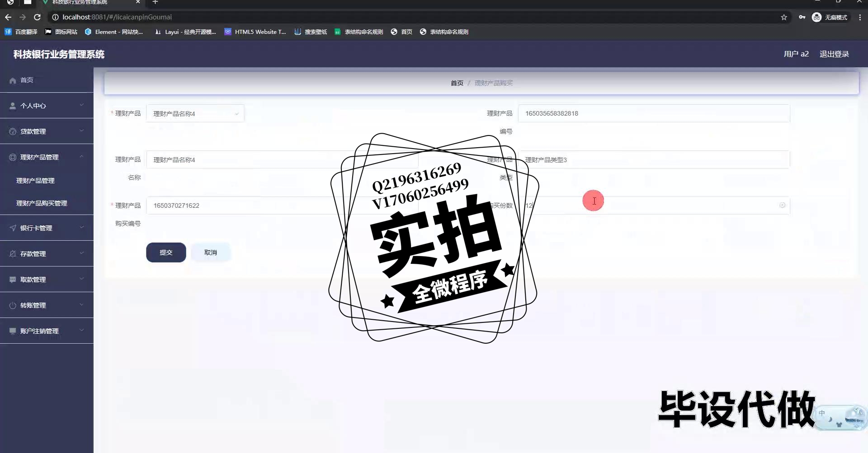
Task: Focus the 购买份数 input field
Action: (654, 205)
